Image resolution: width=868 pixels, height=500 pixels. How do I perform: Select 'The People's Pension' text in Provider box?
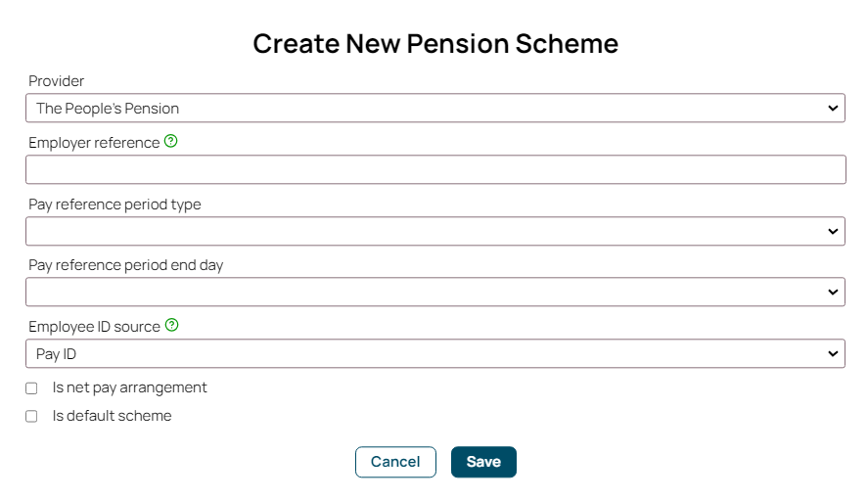tap(108, 108)
